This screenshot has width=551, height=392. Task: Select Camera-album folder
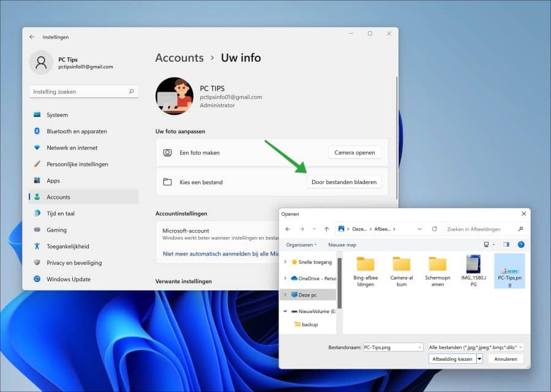tap(401, 272)
